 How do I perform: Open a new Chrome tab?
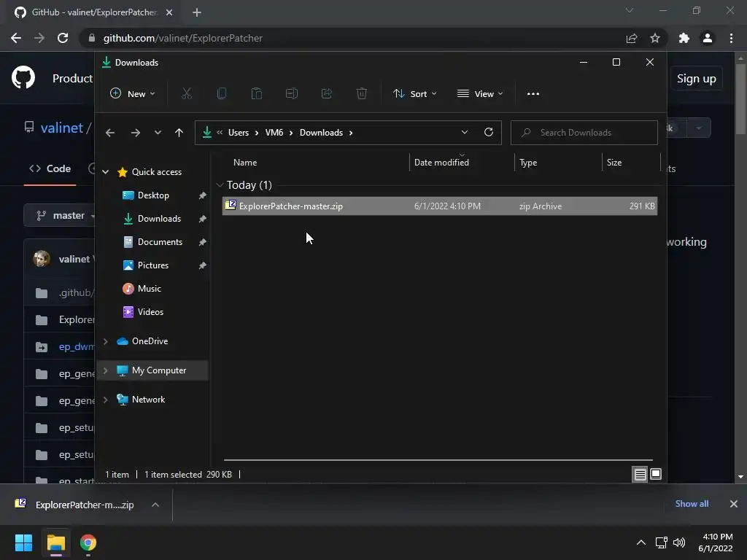[x=197, y=12]
